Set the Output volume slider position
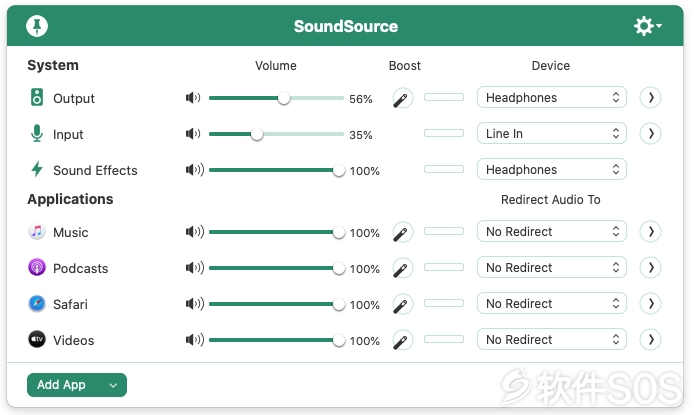 276,98
